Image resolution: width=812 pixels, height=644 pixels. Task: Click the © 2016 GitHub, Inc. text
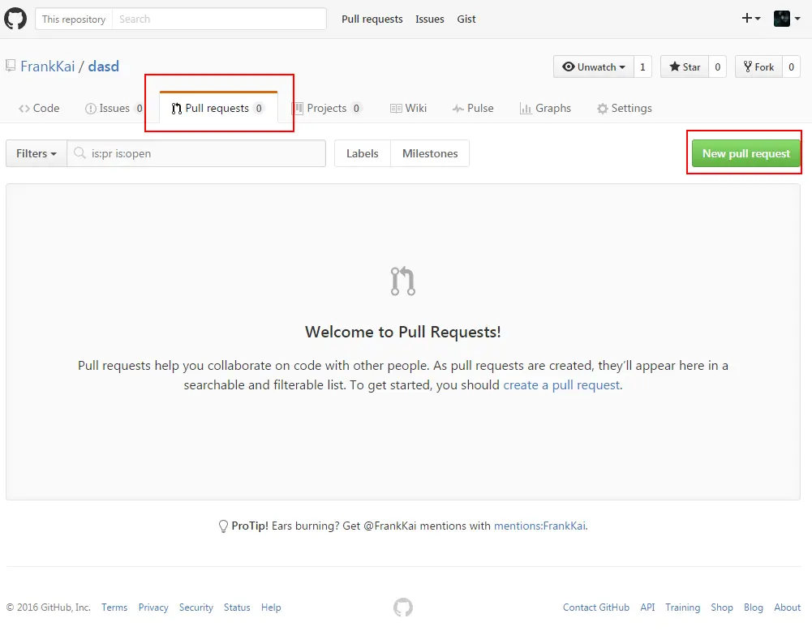pos(49,608)
